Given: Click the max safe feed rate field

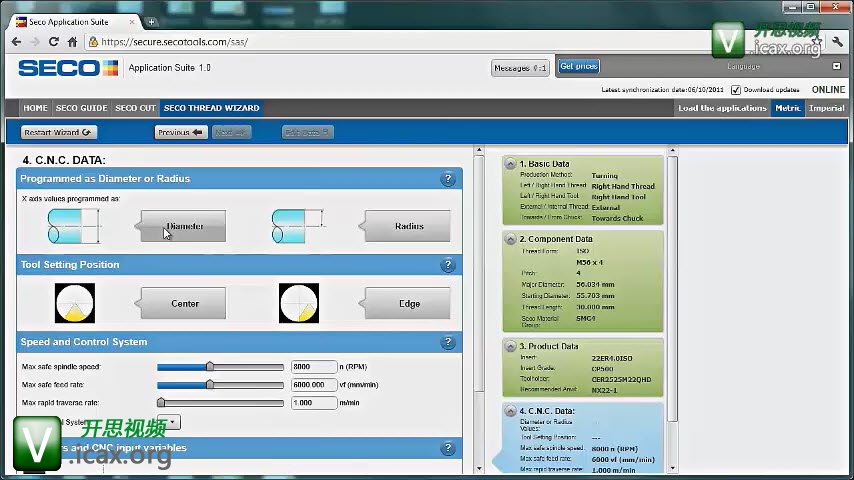Looking at the screenshot, I should pyautogui.click(x=314, y=385).
